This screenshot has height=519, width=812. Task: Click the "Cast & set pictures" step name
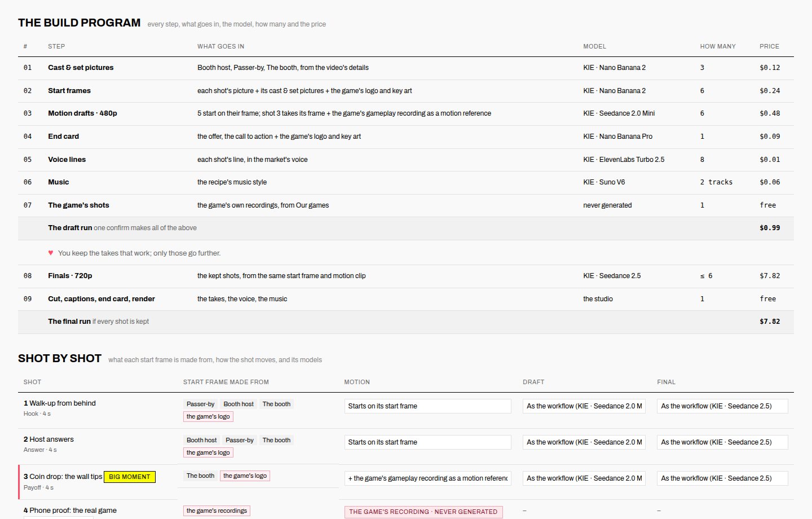81,68
